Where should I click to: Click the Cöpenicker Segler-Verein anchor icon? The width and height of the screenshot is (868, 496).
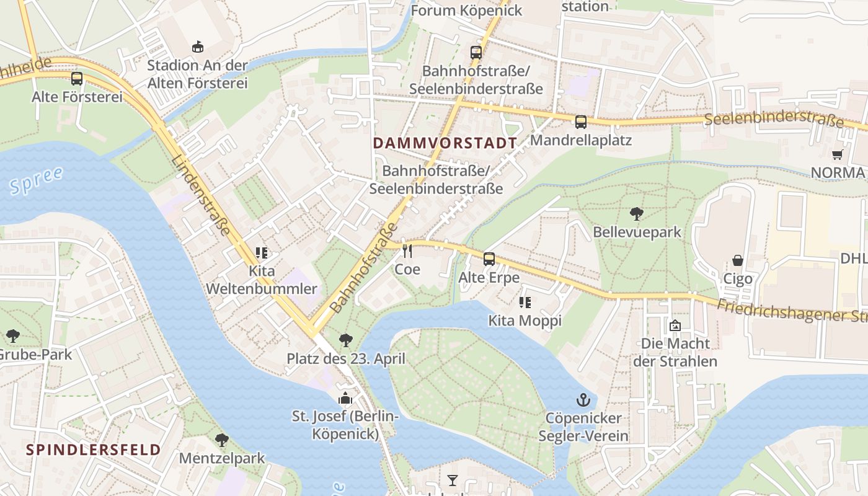[582, 400]
